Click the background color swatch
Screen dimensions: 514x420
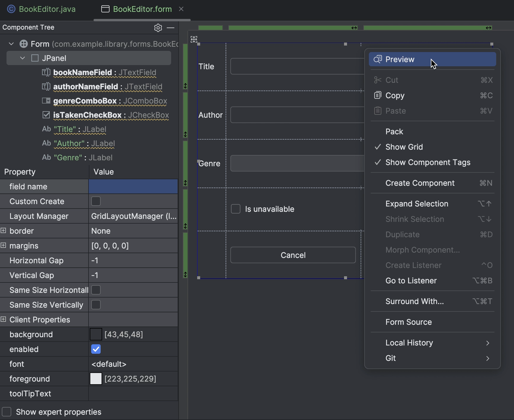[95, 334]
